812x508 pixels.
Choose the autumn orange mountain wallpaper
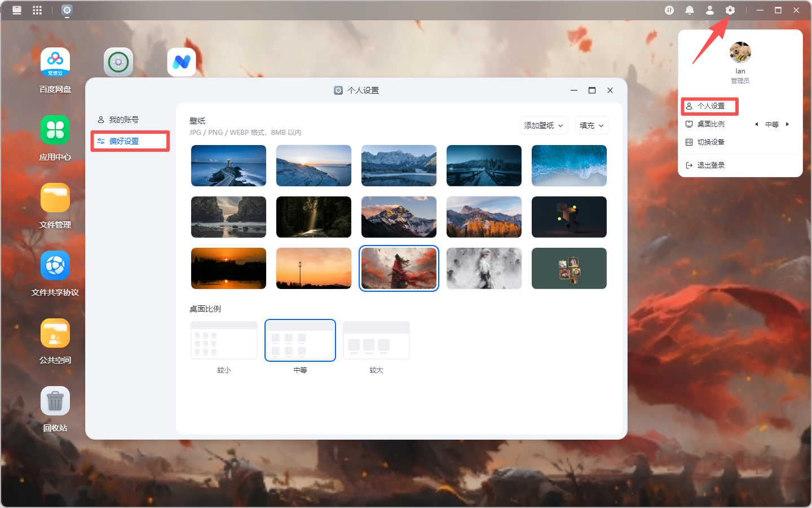(x=484, y=217)
